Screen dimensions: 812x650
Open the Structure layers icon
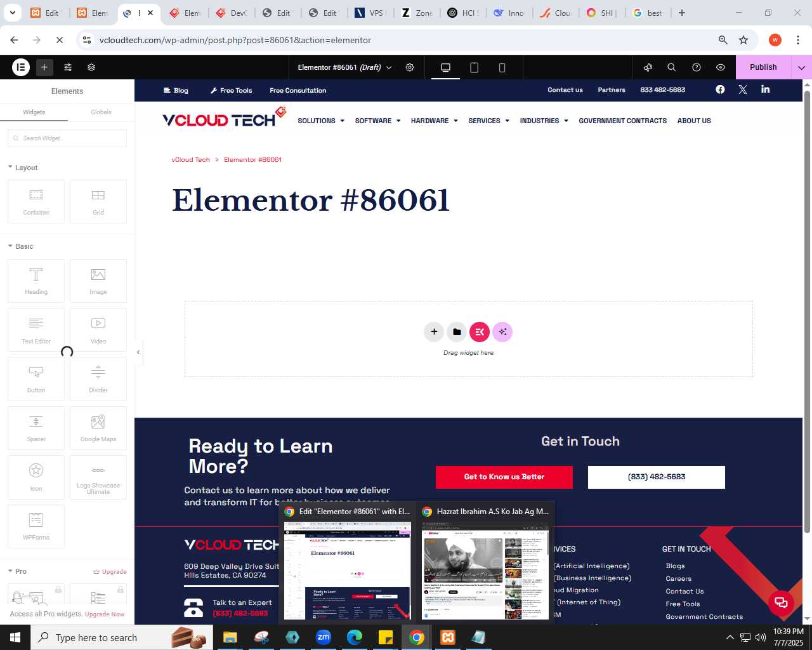pos(91,67)
